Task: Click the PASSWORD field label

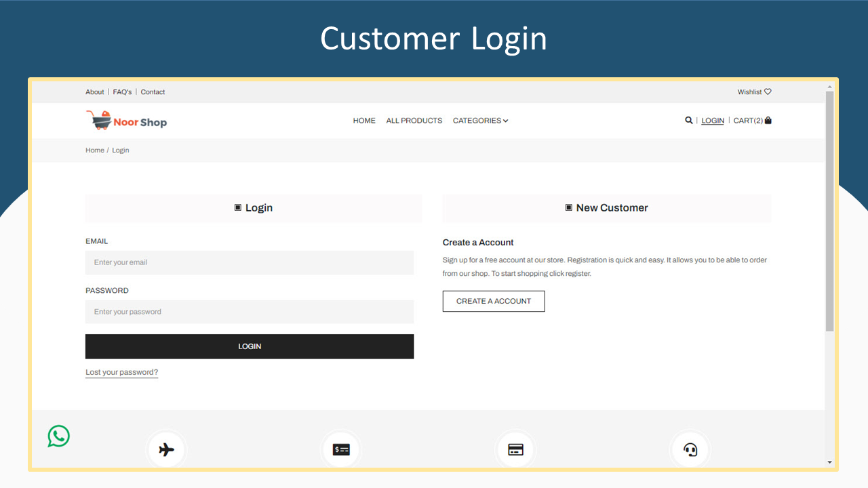Action: 106,291
